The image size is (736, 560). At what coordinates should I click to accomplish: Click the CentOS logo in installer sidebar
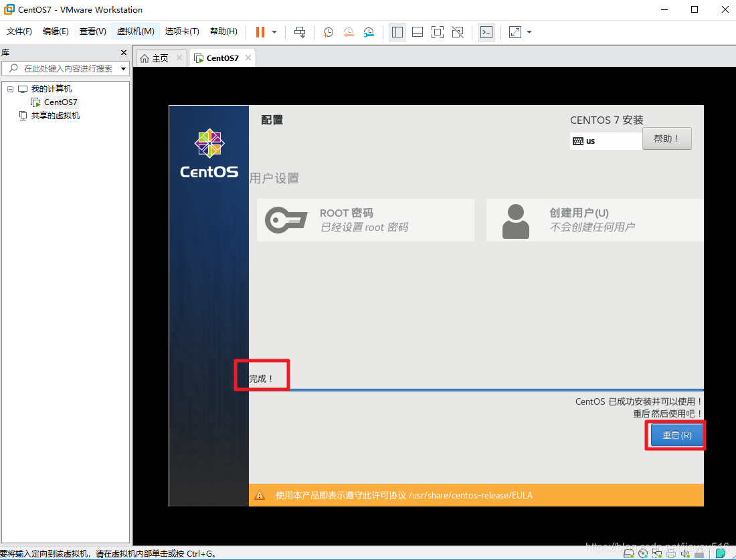(209, 153)
